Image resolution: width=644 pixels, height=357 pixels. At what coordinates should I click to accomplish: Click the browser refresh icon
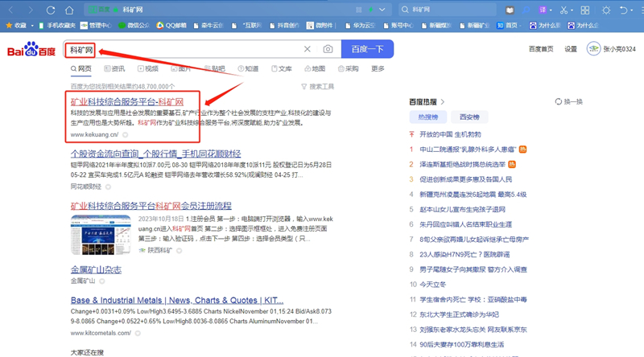50,10
